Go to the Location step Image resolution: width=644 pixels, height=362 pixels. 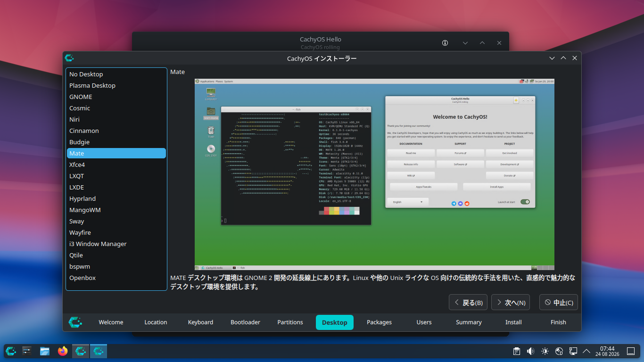(156, 322)
